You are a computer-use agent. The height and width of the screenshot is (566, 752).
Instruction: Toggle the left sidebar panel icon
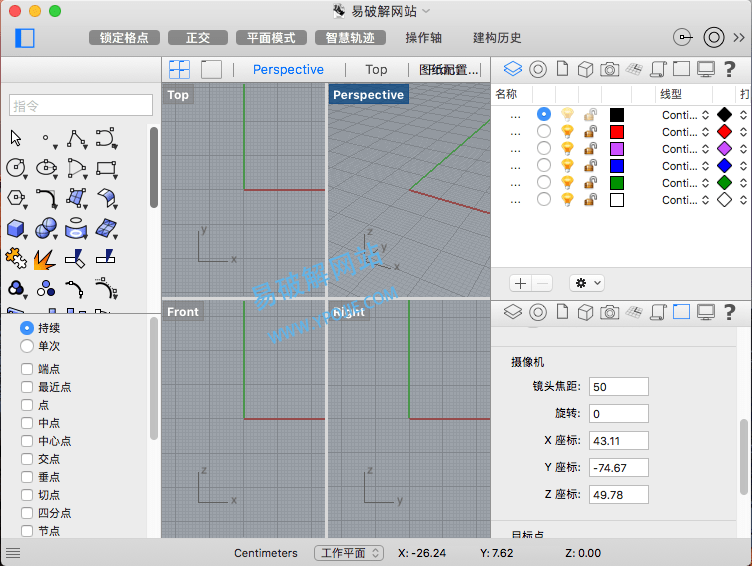[25, 38]
